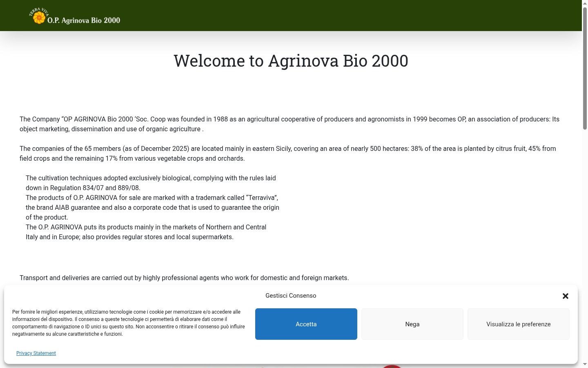
Task: Click the Welcome to Agrinova Bio 2000 heading
Action: [x=291, y=61]
